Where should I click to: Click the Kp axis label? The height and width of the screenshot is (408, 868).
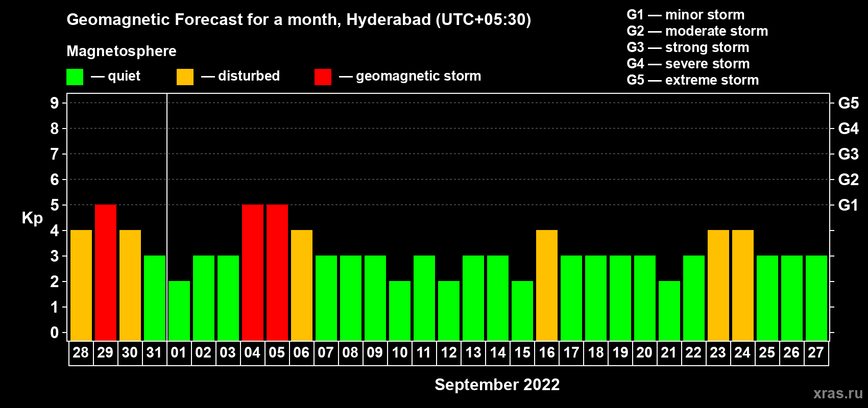coord(32,219)
